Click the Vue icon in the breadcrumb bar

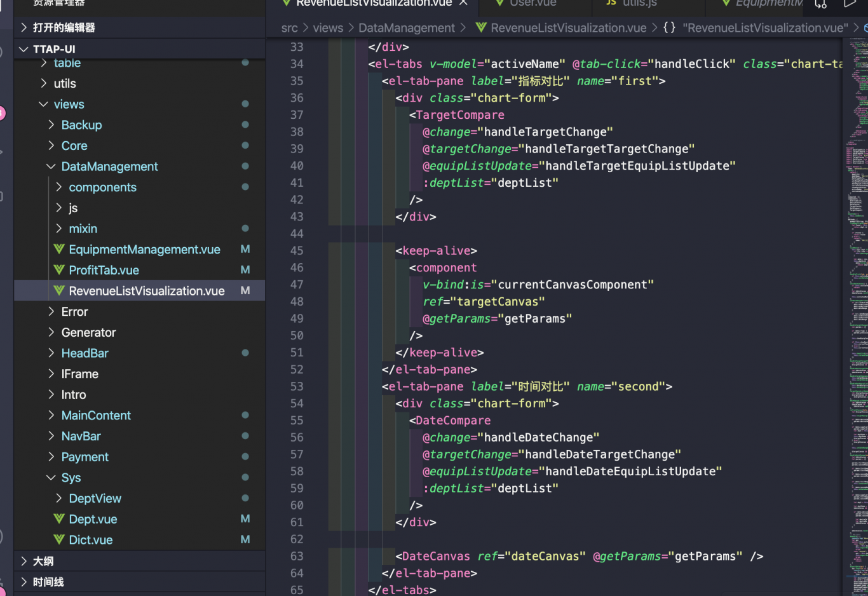pyautogui.click(x=481, y=27)
